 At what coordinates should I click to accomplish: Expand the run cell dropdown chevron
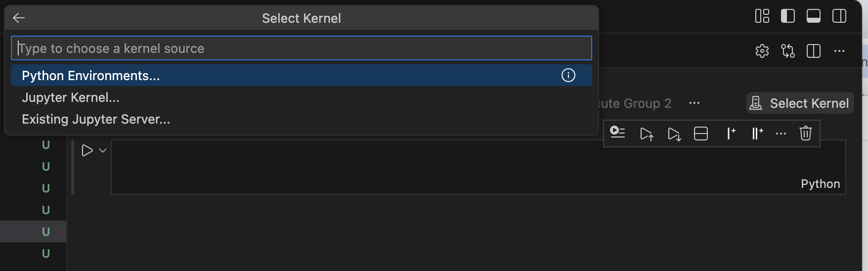103,150
